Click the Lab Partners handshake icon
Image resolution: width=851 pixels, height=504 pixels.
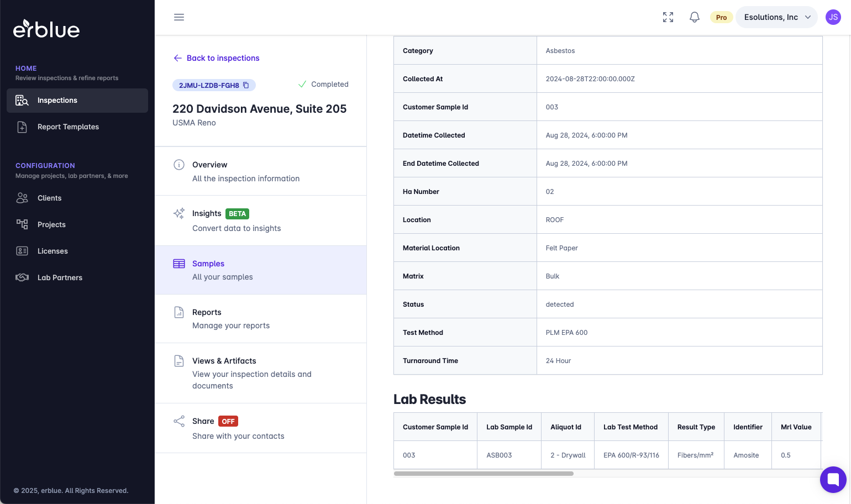coord(22,277)
